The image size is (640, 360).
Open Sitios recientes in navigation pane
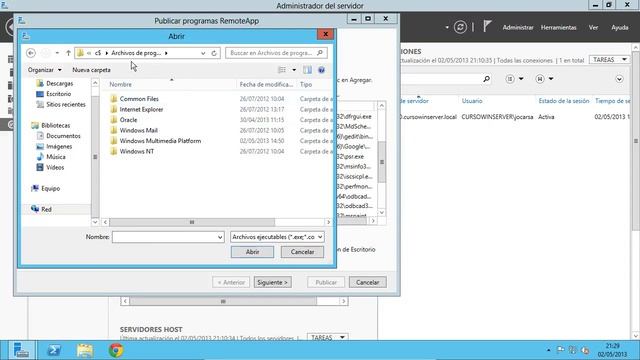tap(66, 104)
